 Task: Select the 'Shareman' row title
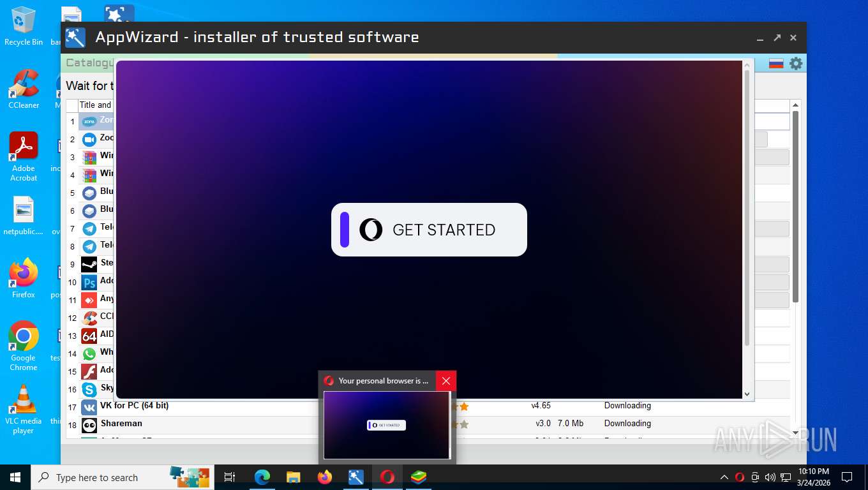pos(121,423)
